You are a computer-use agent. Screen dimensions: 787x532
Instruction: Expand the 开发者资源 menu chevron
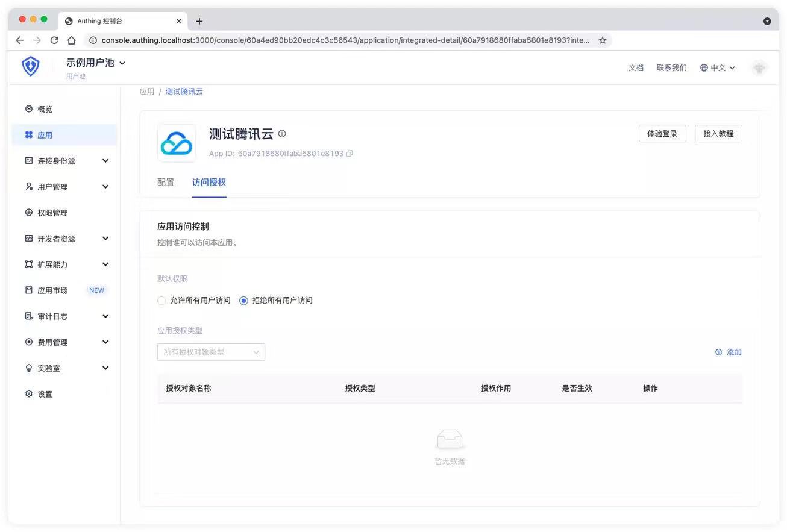pos(105,239)
